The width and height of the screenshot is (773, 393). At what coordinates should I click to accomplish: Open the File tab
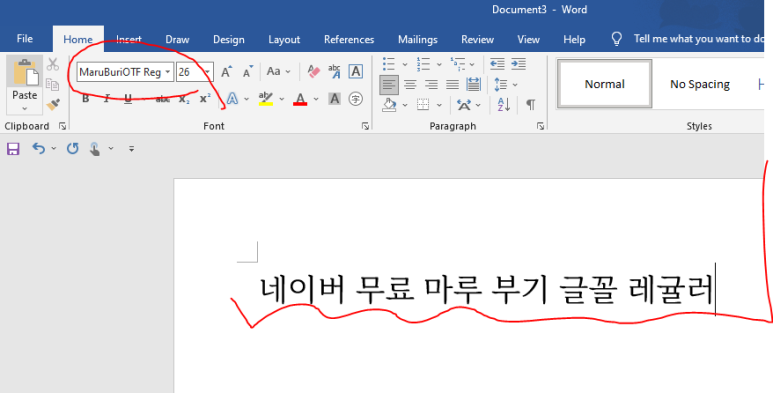coord(25,39)
